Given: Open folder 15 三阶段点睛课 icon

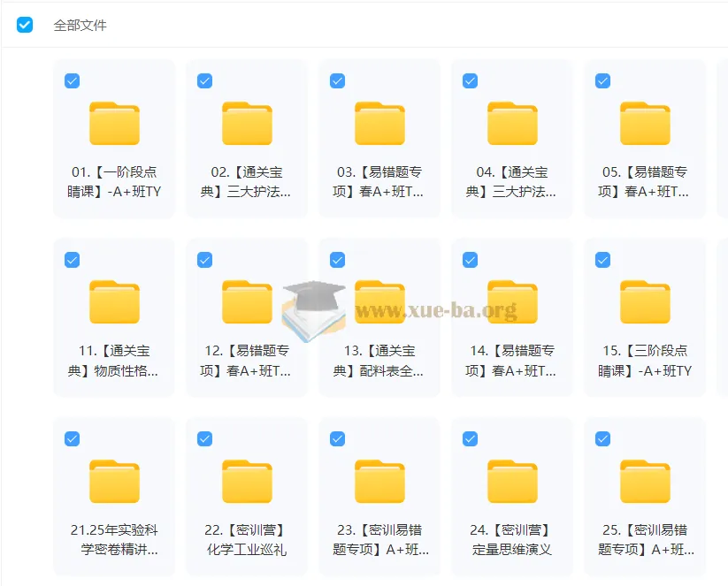Looking at the screenshot, I should click(645, 302).
